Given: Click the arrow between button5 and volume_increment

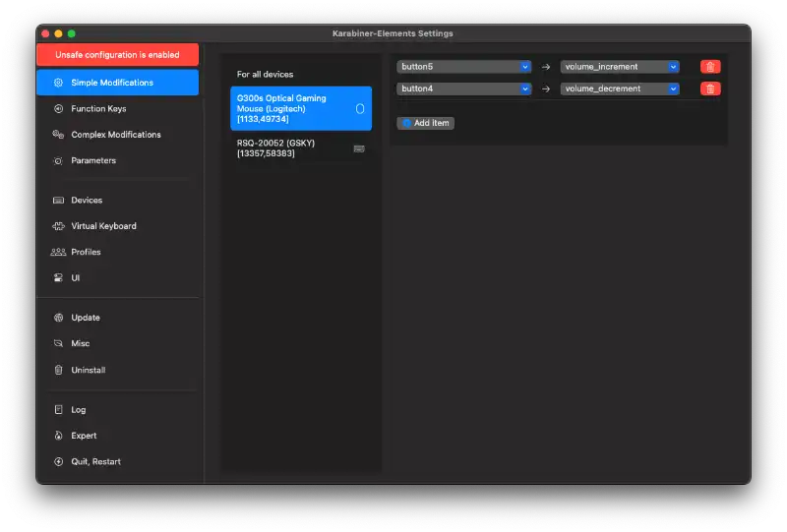Looking at the screenshot, I should point(546,67).
